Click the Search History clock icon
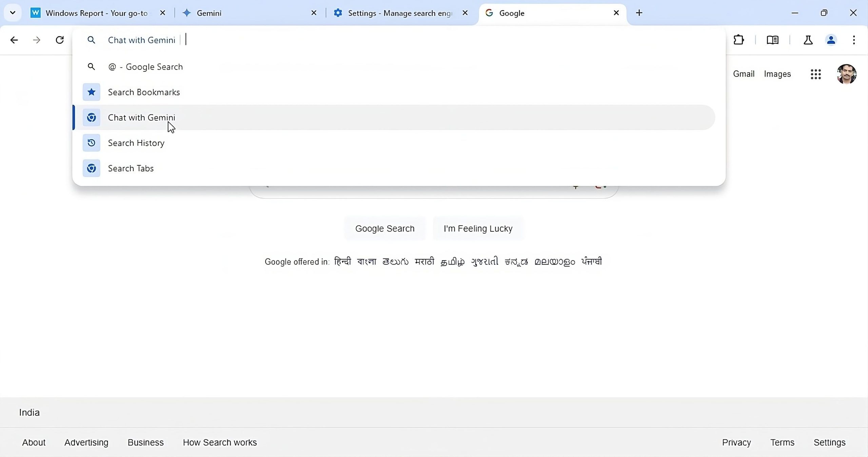 pos(91,143)
